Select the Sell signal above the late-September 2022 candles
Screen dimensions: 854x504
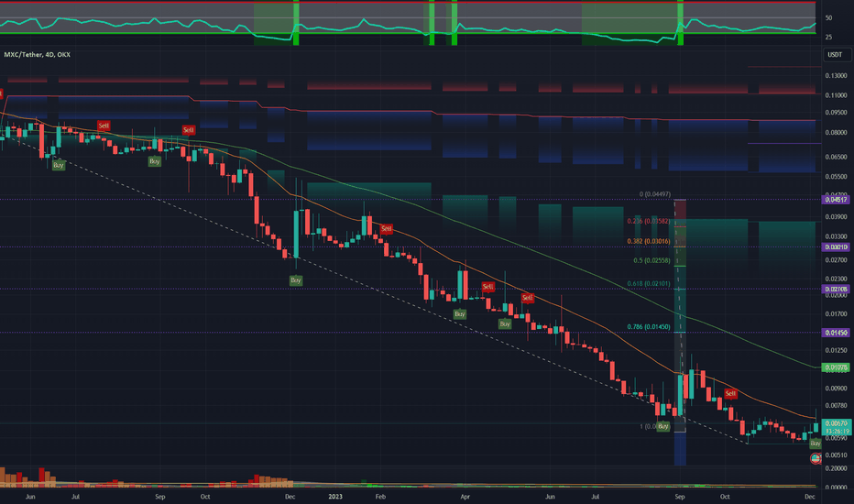(x=189, y=130)
